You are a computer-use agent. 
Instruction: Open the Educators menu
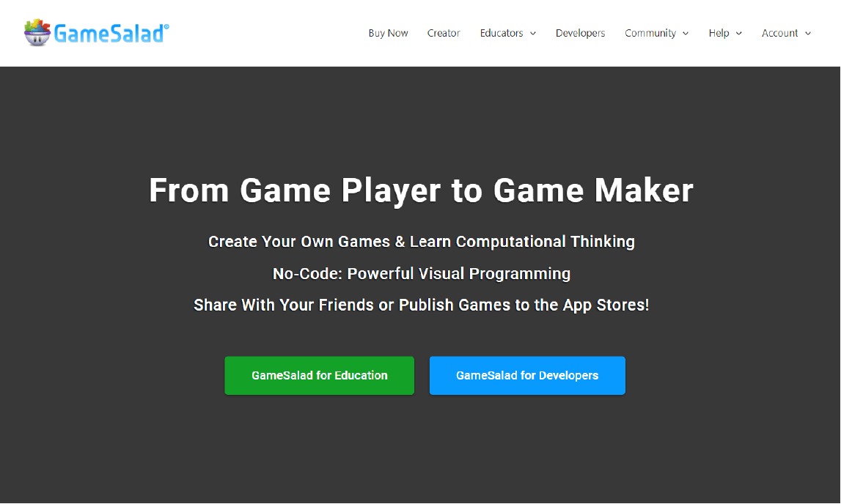pyautogui.click(x=502, y=33)
